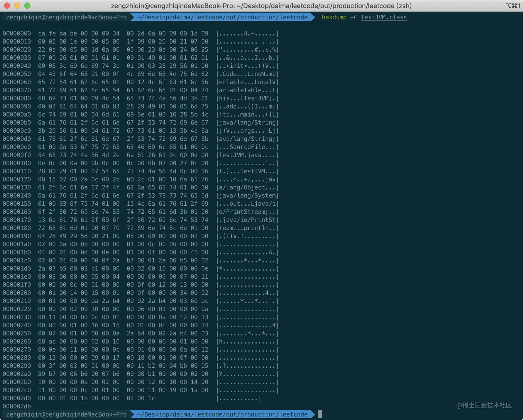Click the top prompt username segment
The height and width of the screenshot is (420, 523).
tap(66, 17)
